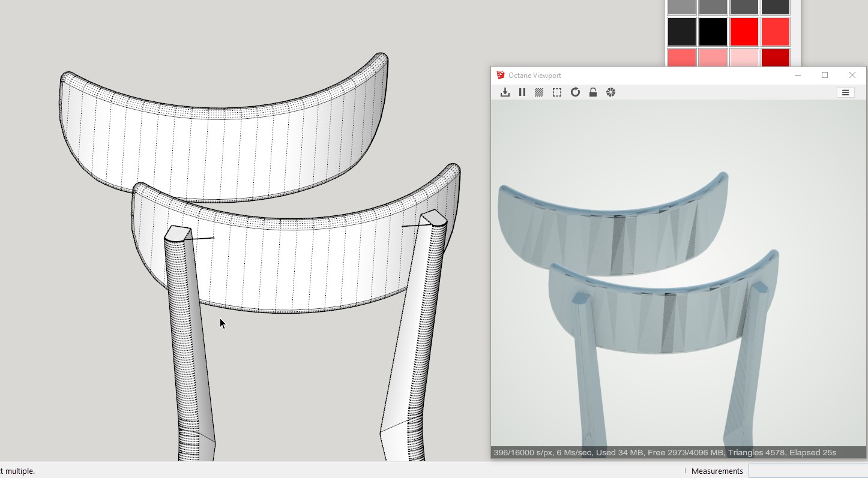Pick the lightest gray swatch in top row
Viewport: 868px width, 478px height.
(x=682, y=7)
